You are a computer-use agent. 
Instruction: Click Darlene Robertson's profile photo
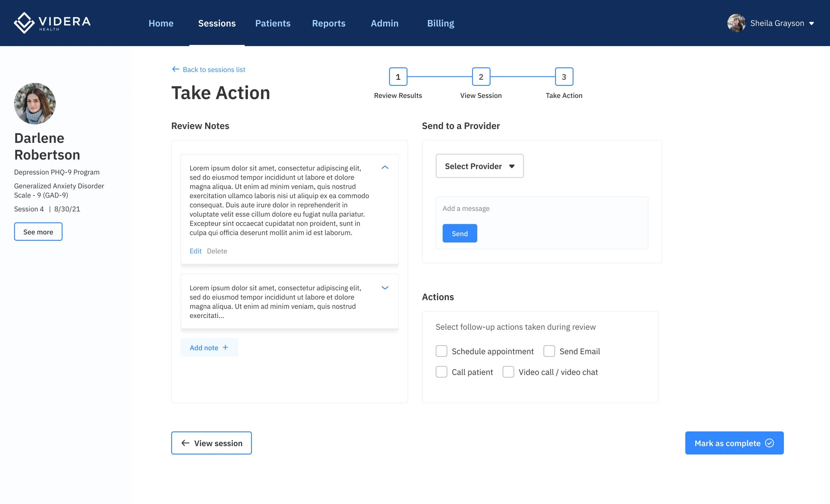coord(35,104)
